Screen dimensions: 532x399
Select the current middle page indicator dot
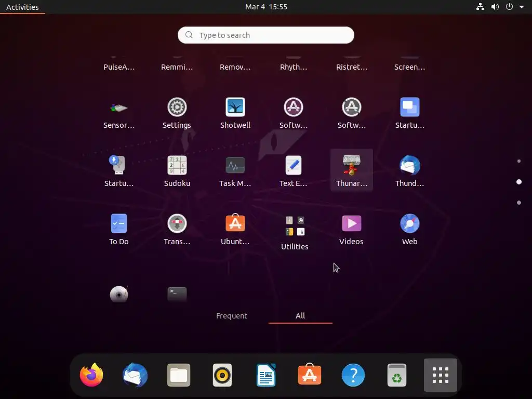[x=519, y=182]
